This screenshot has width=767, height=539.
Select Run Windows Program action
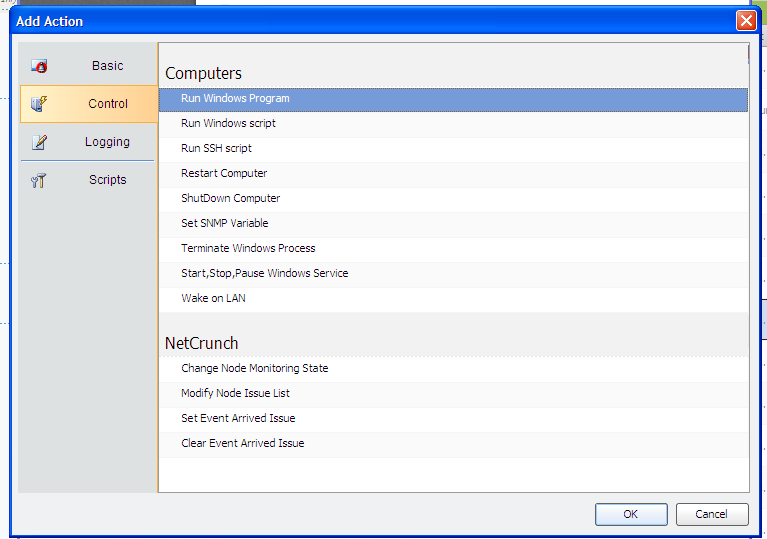pyautogui.click(x=235, y=99)
